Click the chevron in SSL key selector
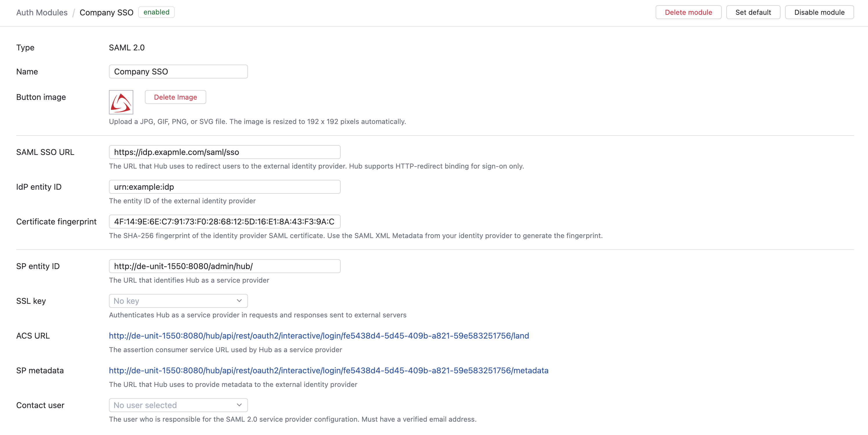Screen dimensions: 868x435 [239, 301]
